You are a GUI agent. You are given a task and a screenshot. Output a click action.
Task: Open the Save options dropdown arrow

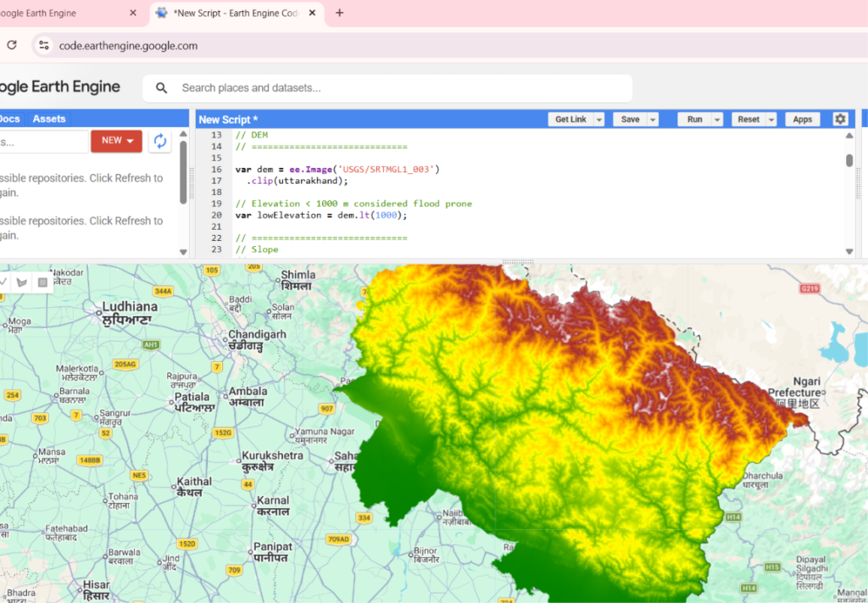[653, 120]
